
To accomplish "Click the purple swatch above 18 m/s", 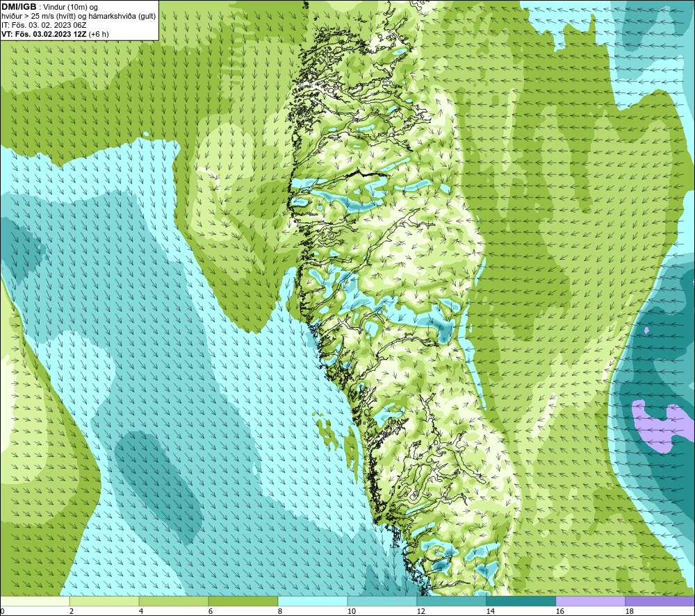I will (x=660, y=601).
